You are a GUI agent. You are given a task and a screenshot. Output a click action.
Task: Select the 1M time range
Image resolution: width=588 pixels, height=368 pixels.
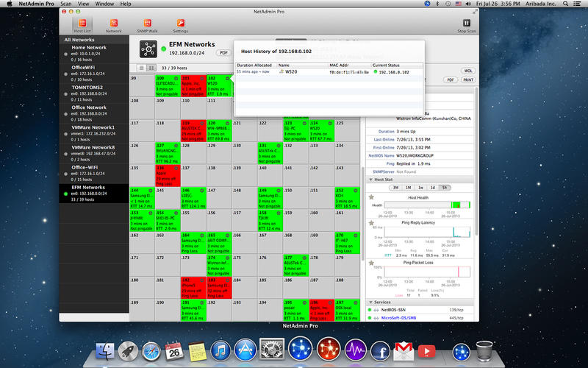click(x=408, y=188)
